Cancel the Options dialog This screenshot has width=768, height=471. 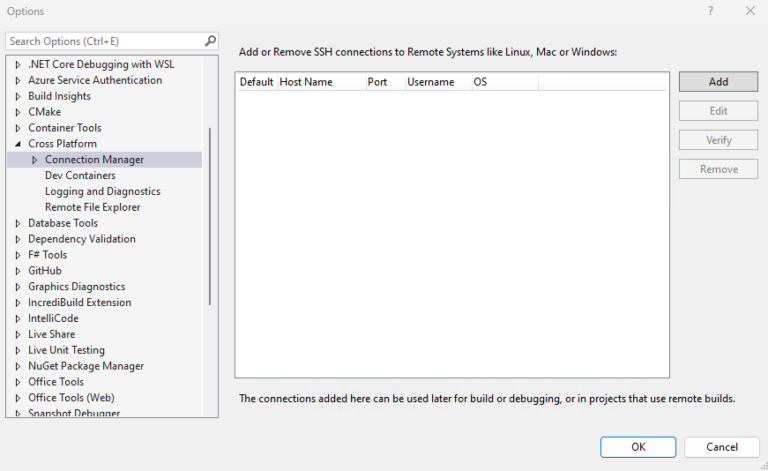[x=722, y=447]
